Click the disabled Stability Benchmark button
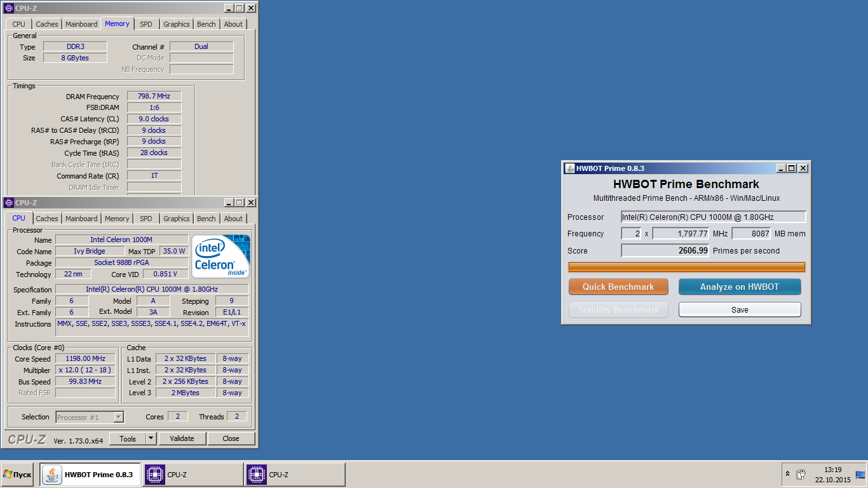Image resolution: width=868 pixels, height=488 pixels. tap(618, 309)
